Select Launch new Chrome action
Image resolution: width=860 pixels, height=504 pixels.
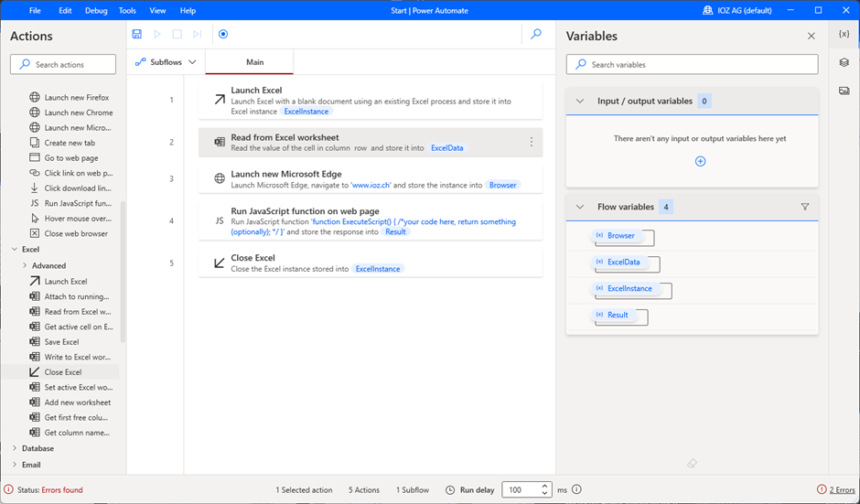(70, 113)
